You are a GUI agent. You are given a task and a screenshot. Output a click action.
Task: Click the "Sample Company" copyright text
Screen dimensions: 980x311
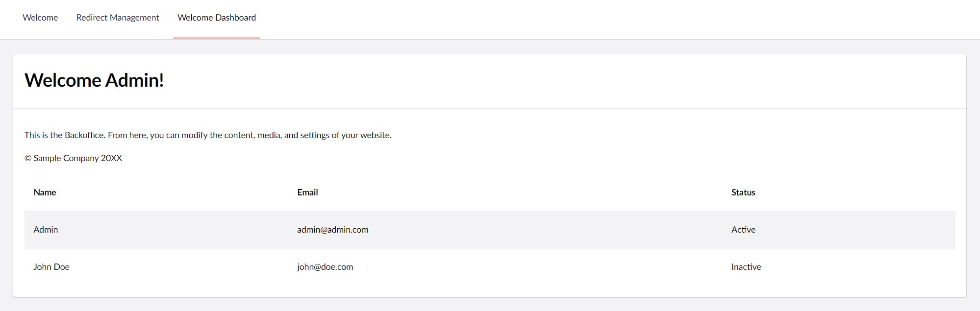pyautogui.click(x=66, y=158)
